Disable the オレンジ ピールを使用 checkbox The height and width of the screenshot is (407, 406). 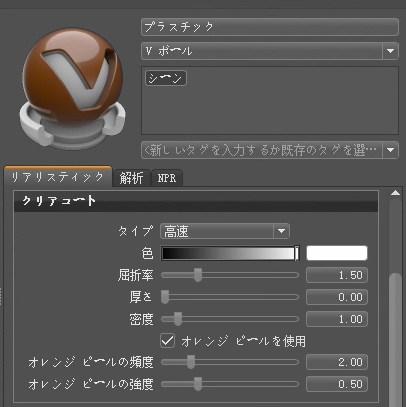pos(167,341)
